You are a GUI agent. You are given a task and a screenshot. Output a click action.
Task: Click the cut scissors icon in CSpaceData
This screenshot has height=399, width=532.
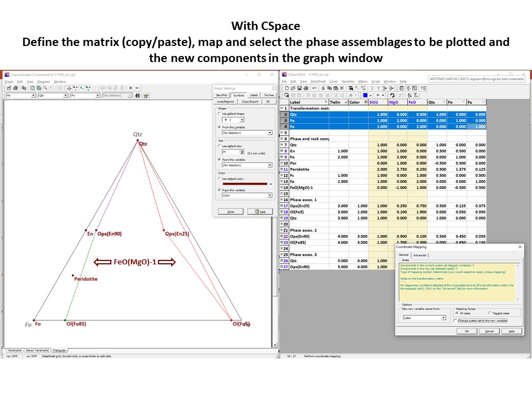[323, 88]
